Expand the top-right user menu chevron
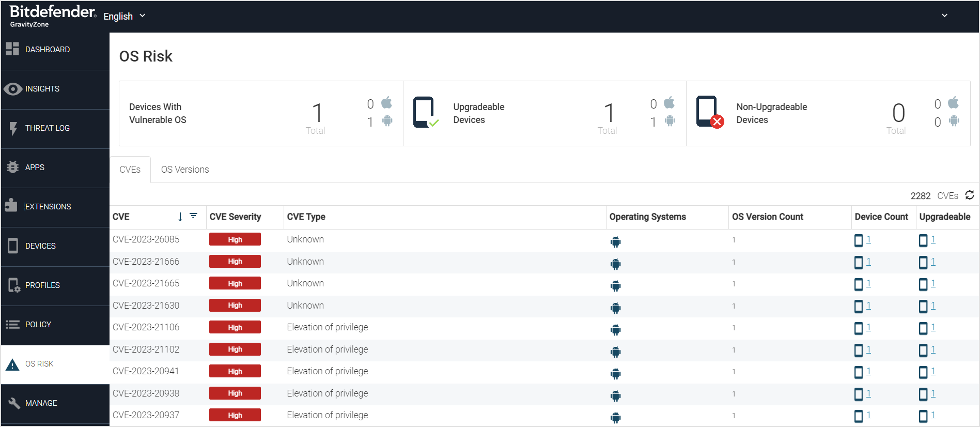 tap(945, 16)
